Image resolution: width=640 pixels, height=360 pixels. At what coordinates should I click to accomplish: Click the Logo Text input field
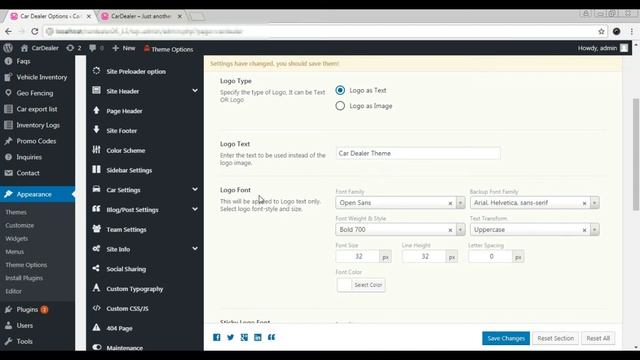tap(418, 153)
